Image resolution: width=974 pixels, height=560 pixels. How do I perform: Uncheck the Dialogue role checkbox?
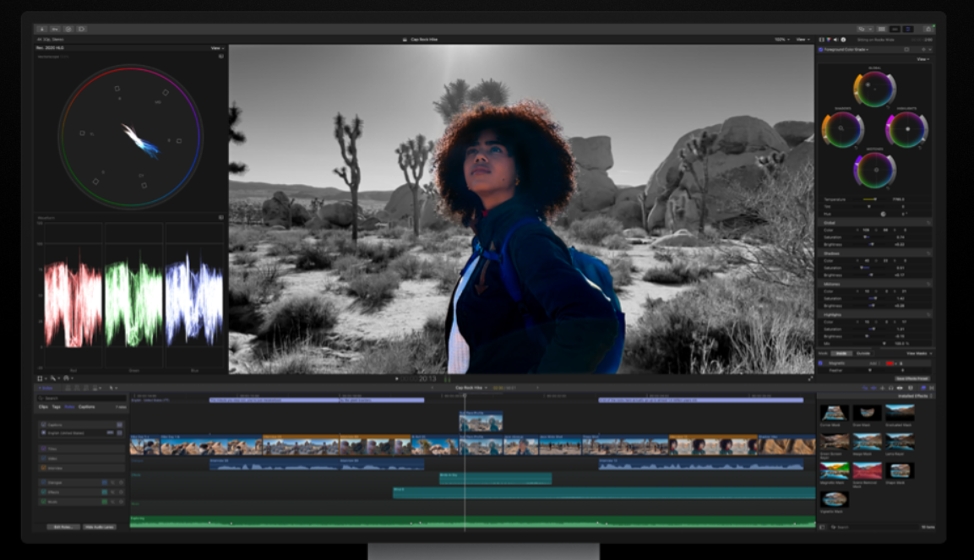pos(43,482)
